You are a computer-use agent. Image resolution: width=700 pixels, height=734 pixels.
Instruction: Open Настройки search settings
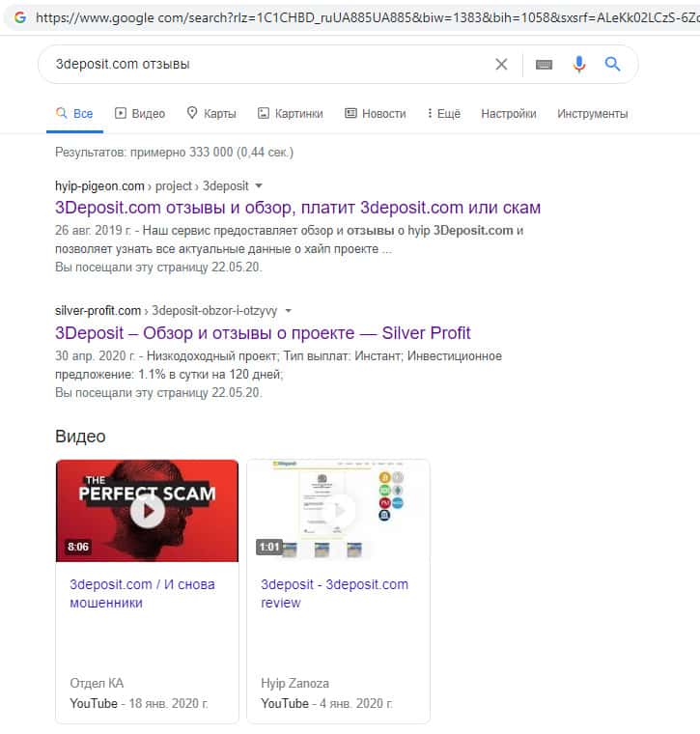coord(509,113)
